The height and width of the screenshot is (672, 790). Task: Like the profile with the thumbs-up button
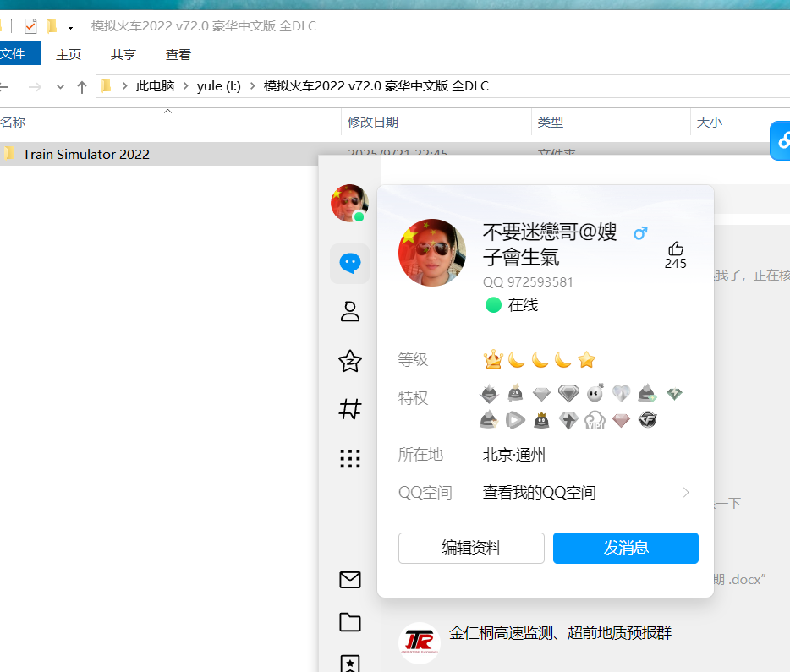(675, 249)
